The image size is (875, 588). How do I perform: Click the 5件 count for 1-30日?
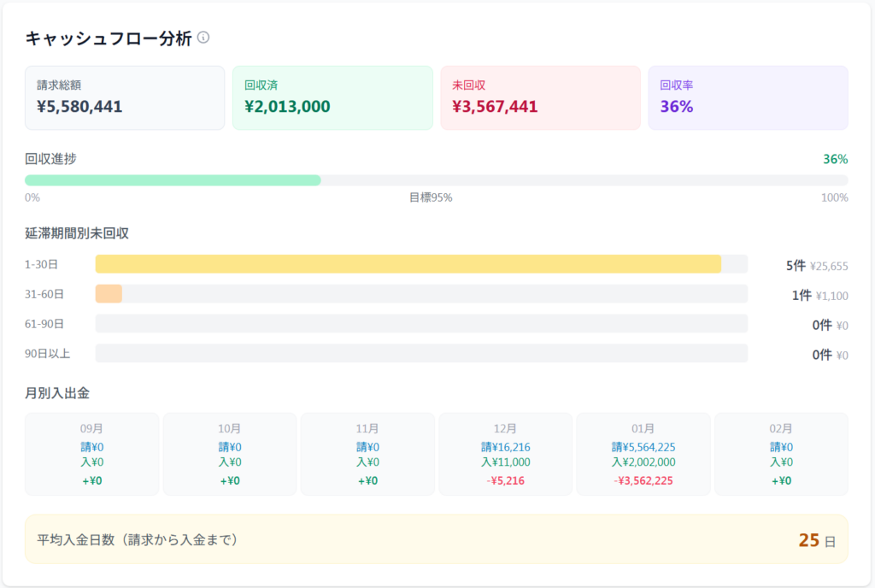795,266
